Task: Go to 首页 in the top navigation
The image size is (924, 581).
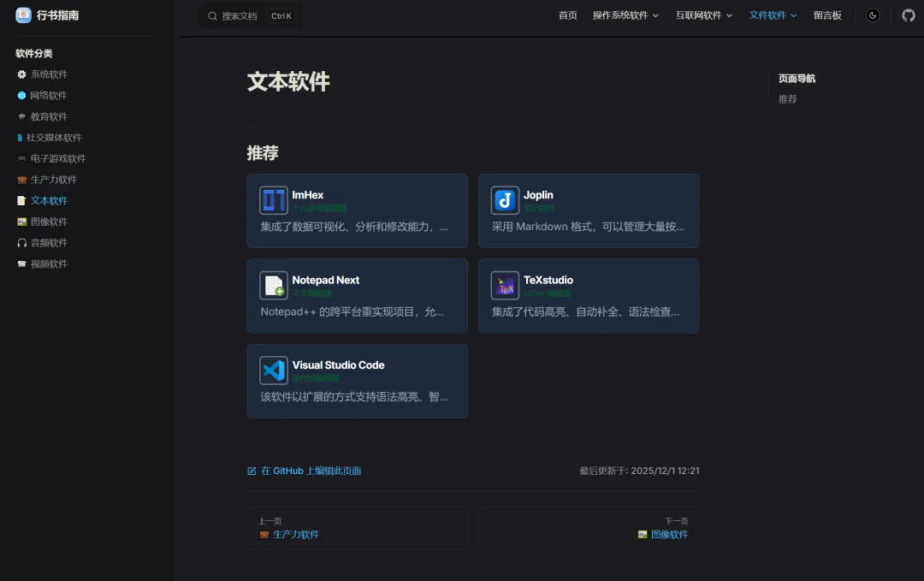Action: pyautogui.click(x=567, y=15)
